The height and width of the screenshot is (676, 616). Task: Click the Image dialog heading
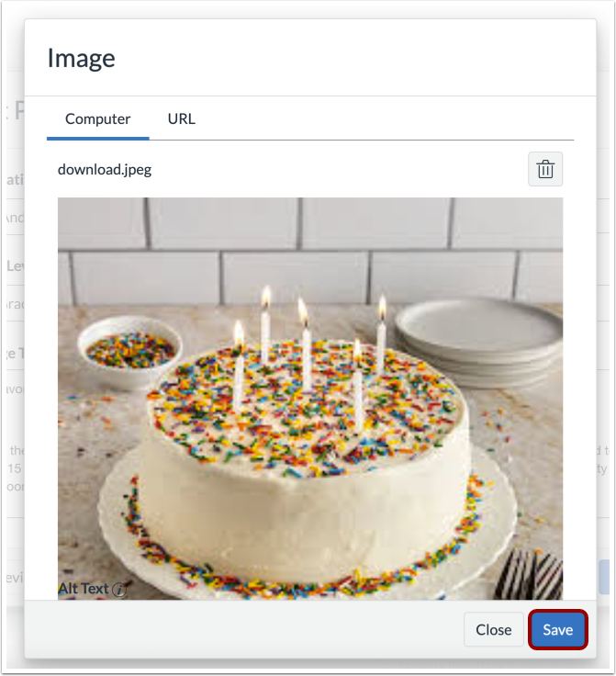click(81, 58)
